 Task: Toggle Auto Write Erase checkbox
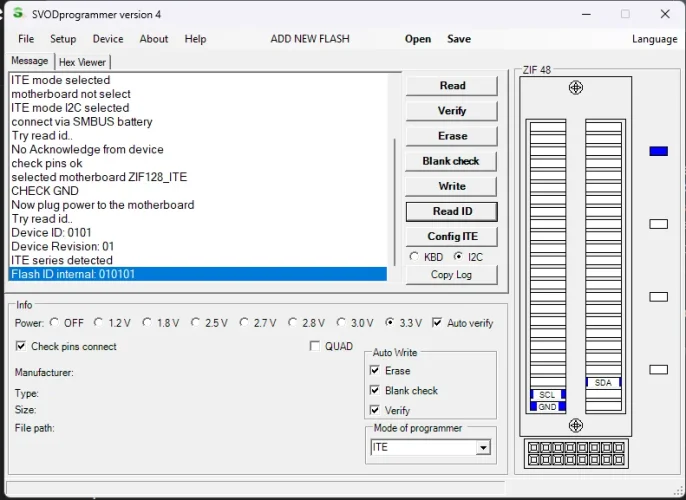[x=374, y=370]
